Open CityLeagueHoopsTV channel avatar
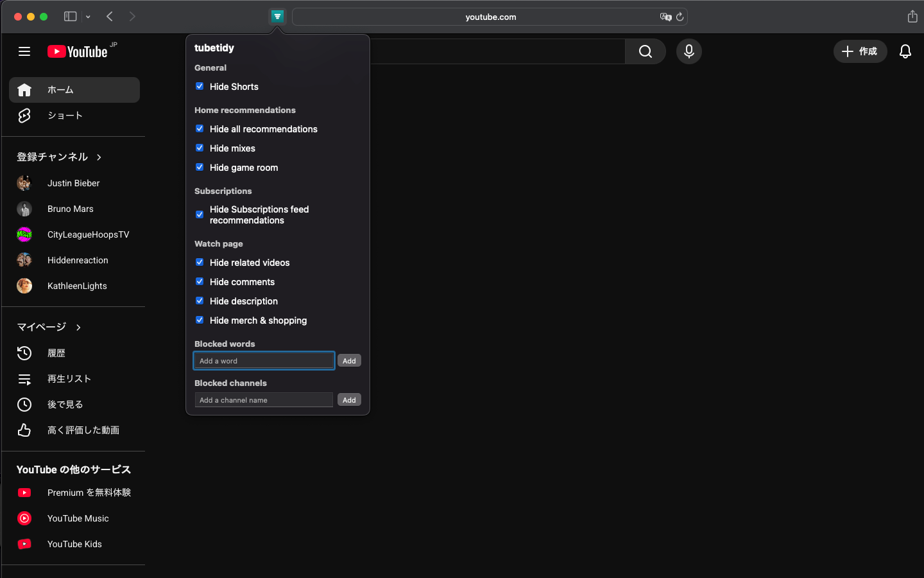This screenshot has width=924, height=578. [24, 234]
